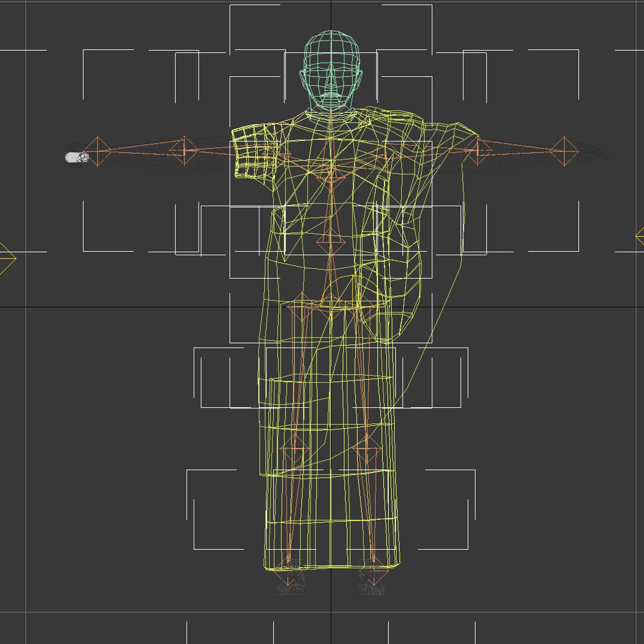Select the orange wrist bone diamond opposite the capsule
Screen dimensions: 644x644
click(564, 151)
